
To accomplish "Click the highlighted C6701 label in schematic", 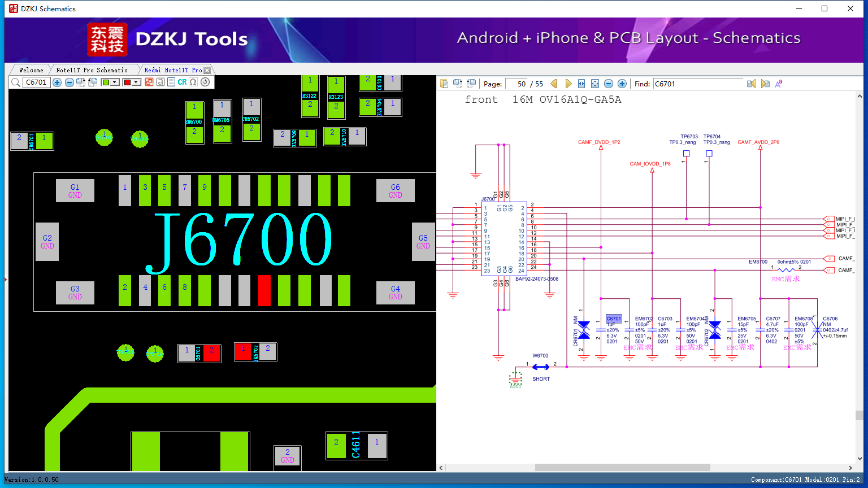I will click(x=614, y=319).
